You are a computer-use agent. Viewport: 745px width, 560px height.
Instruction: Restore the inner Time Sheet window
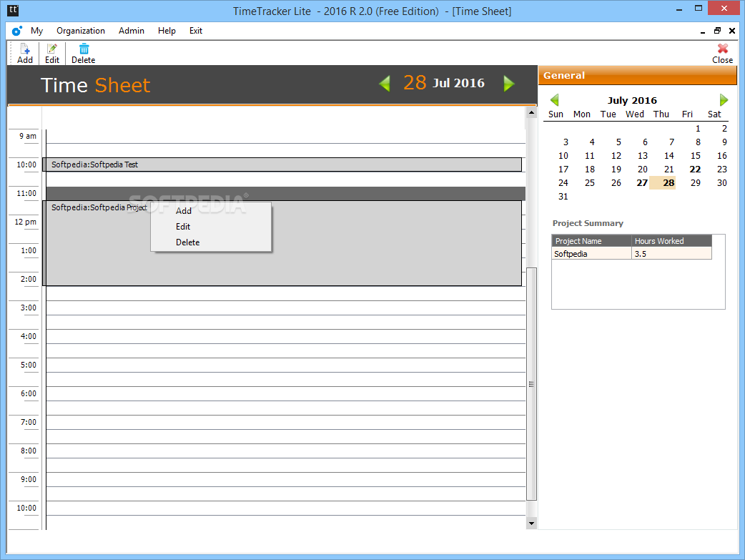click(717, 31)
